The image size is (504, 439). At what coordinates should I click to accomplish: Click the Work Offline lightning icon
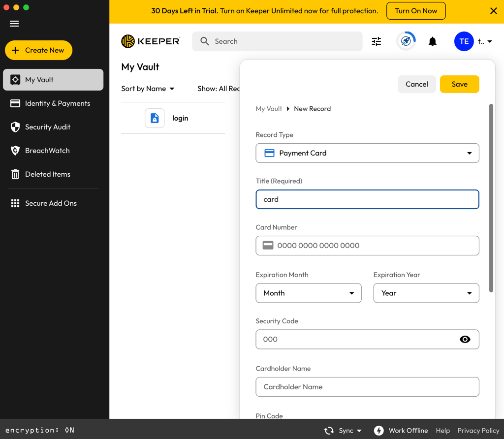tap(378, 430)
